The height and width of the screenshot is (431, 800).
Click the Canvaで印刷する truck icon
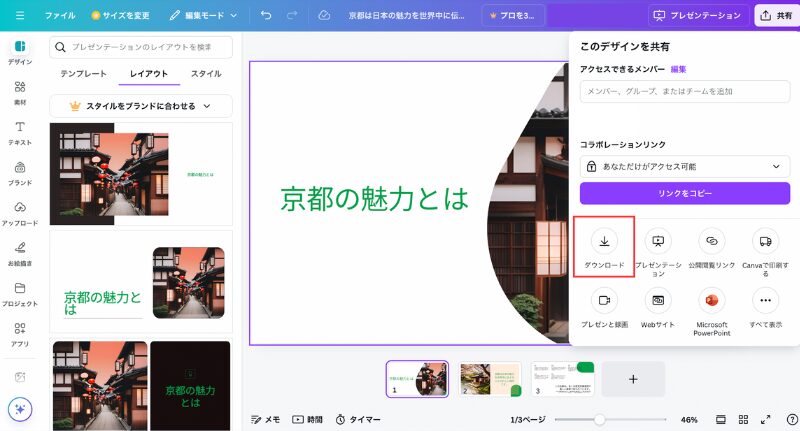[765, 241]
